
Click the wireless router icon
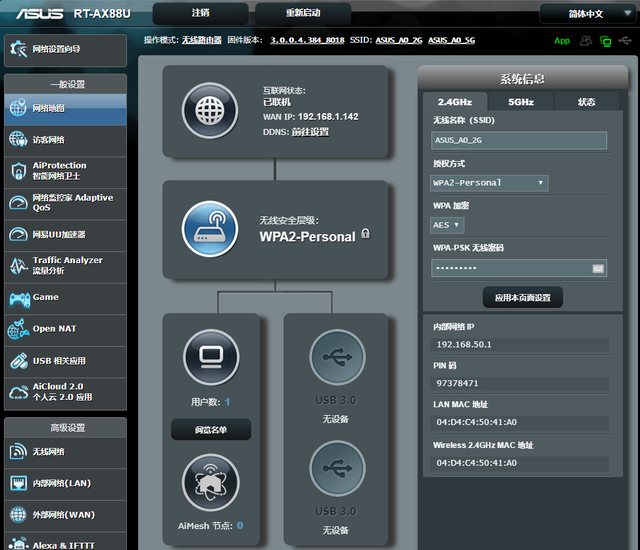pyautogui.click(x=210, y=228)
